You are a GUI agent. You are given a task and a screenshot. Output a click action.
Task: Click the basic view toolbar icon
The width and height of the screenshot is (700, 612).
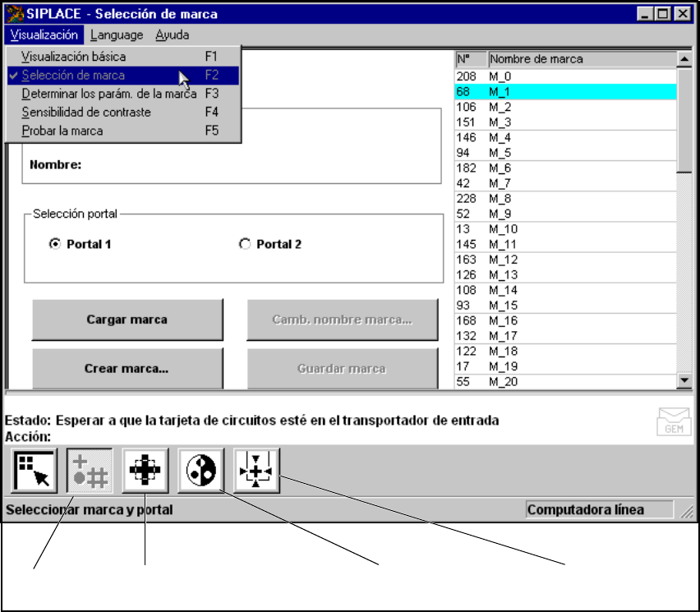click(x=35, y=471)
